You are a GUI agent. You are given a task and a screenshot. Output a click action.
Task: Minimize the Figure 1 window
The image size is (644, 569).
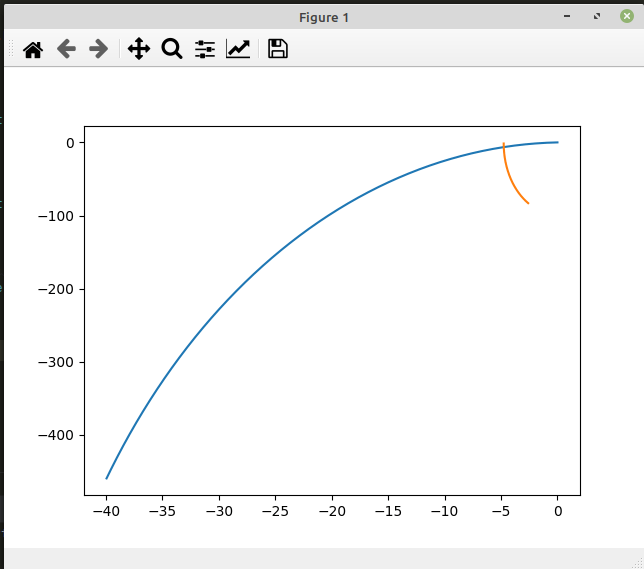tap(567, 16)
